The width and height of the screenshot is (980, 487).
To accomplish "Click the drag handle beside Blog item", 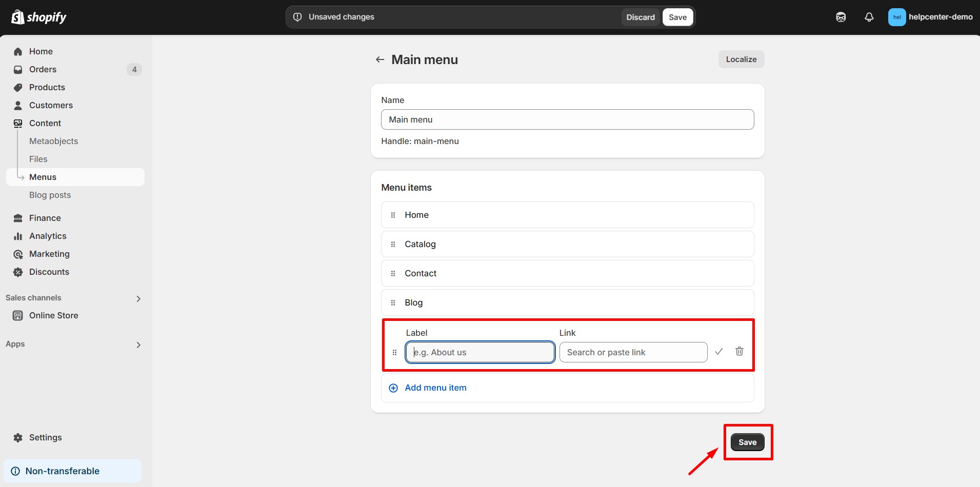I will 393,302.
